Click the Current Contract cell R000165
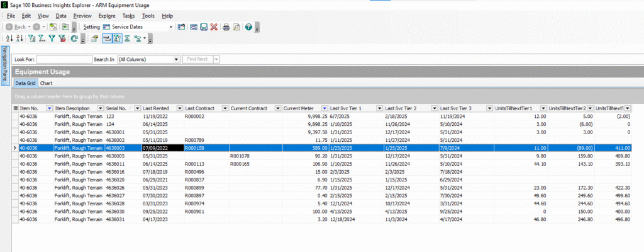Image resolution: width=644 pixels, height=252 pixels. (x=240, y=164)
